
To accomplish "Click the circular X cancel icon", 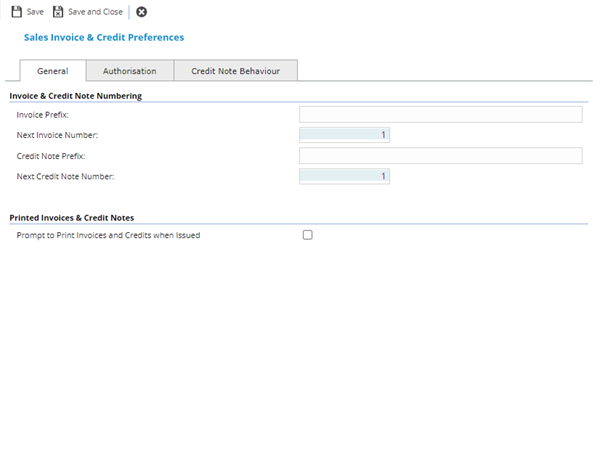I will (x=141, y=12).
